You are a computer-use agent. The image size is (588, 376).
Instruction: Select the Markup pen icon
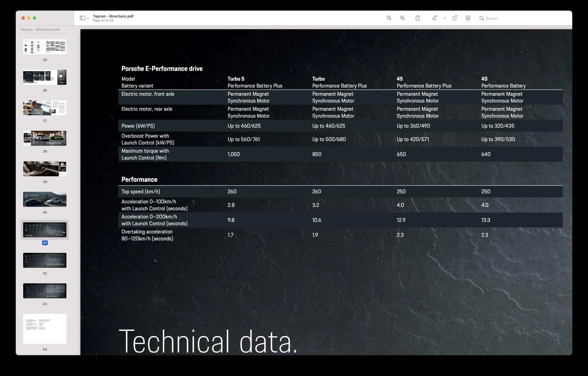[435, 18]
